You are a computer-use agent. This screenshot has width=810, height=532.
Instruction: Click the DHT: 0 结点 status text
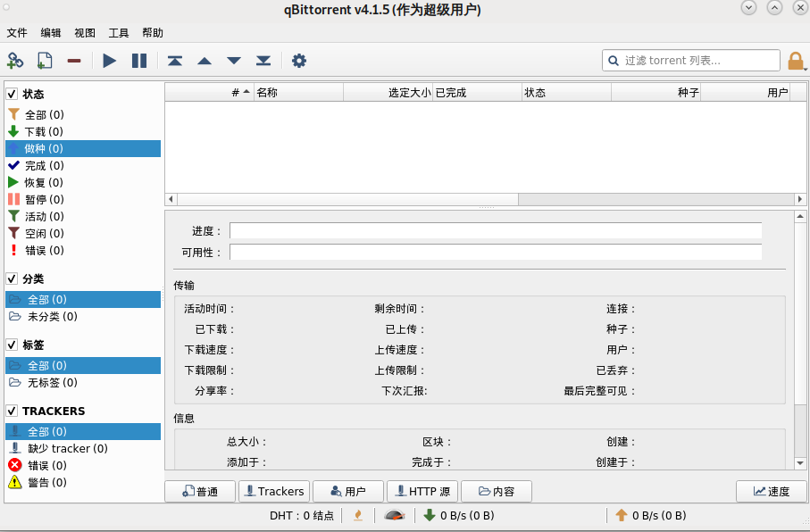click(x=302, y=515)
